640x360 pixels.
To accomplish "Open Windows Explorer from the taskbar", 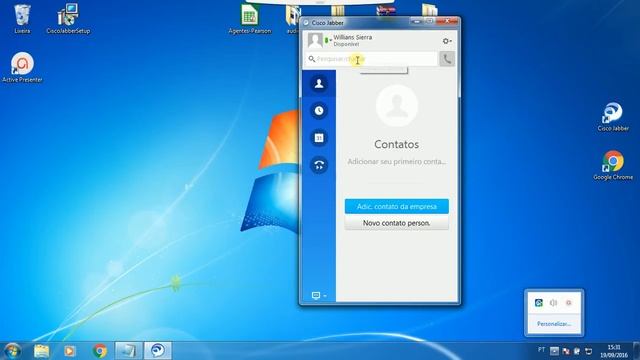I will [41, 351].
